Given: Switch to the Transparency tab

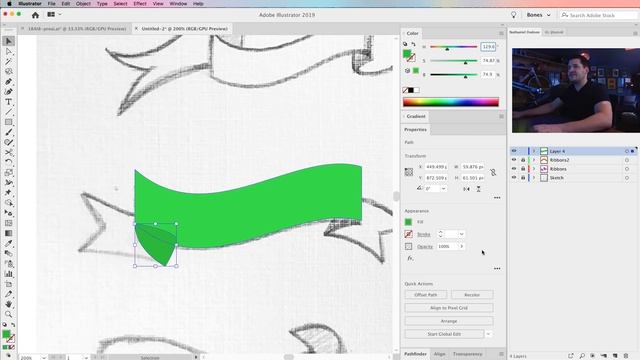Looking at the screenshot, I should [468, 354].
